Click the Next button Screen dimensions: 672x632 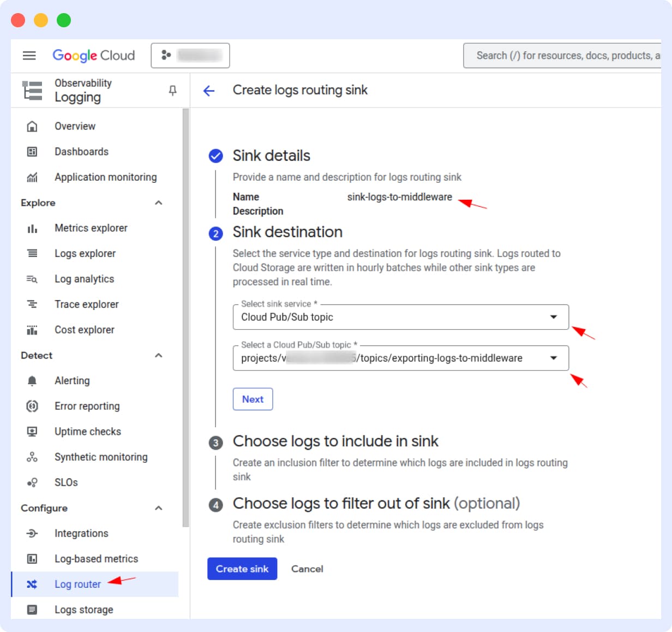click(x=253, y=400)
